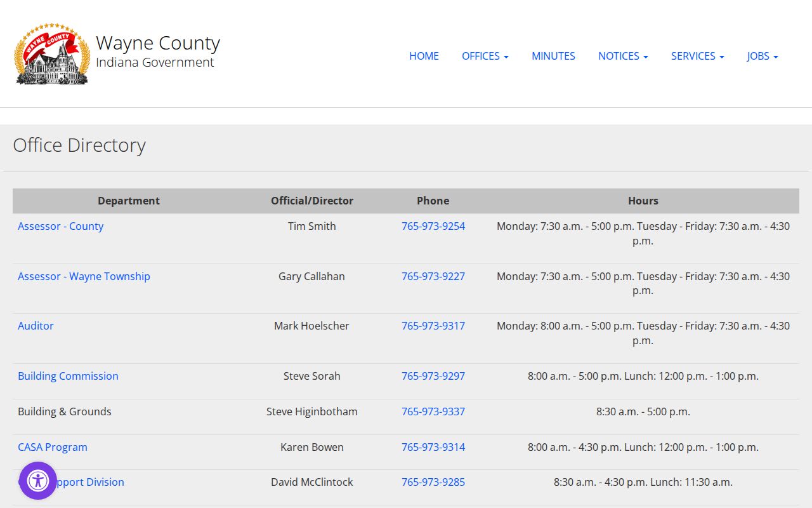
Task: Click the Wayne County site title
Action: (x=158, y=43)
